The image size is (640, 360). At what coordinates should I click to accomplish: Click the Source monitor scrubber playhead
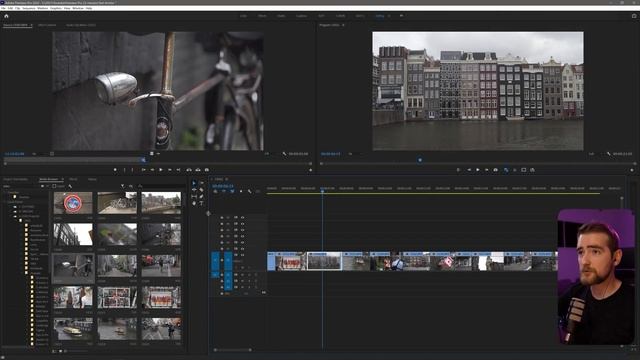pos(143,160)
